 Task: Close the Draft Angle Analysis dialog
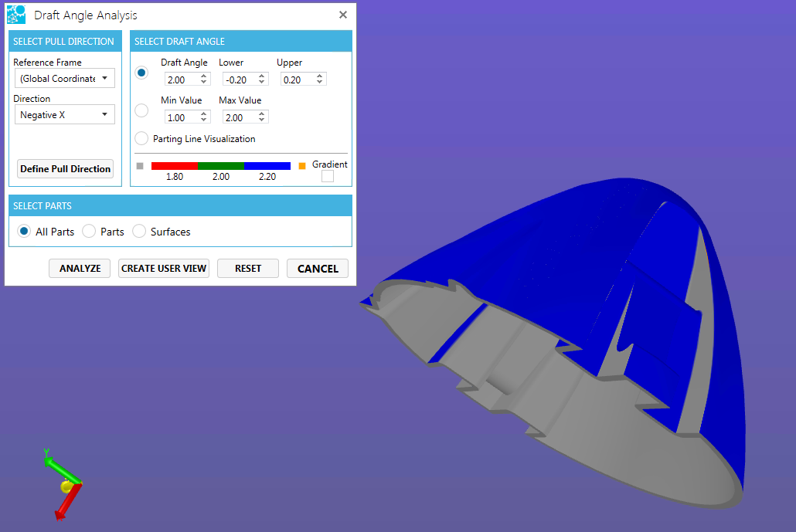pos(343,15)
